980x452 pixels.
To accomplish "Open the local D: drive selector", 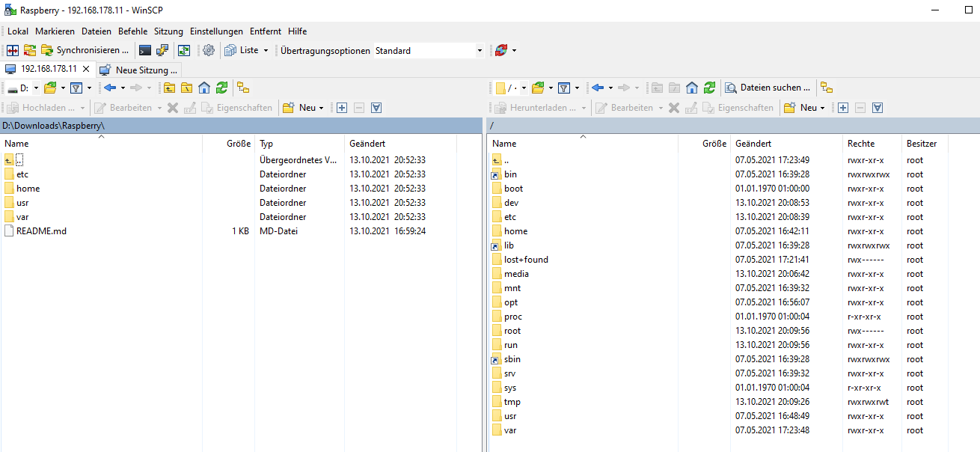I will click(22, 88).
